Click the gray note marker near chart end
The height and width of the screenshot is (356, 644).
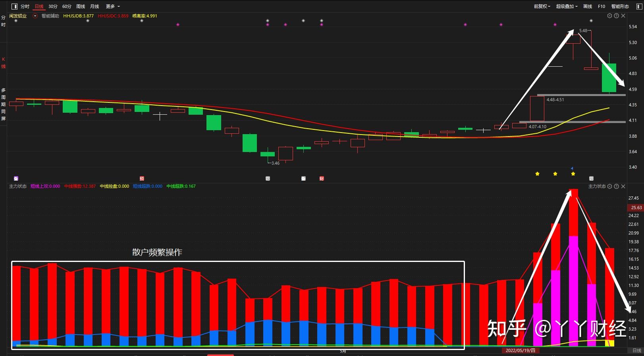click(591, 179)
